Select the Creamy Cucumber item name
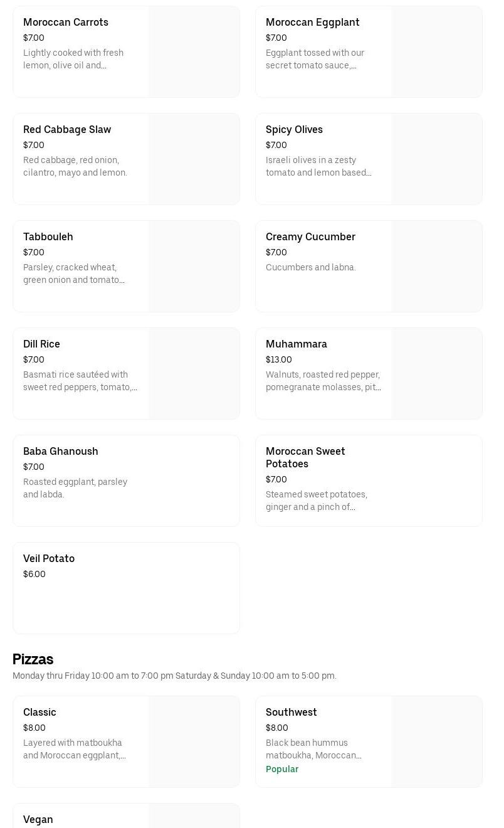The height and width of the screenshot is (828, 504). 310,237
